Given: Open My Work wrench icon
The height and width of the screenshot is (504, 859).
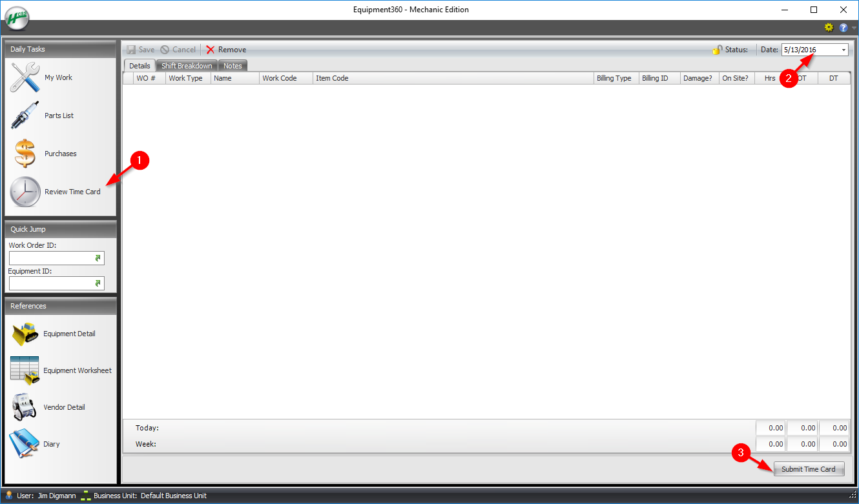Looking at the screenshot, I should pos(25,77).
